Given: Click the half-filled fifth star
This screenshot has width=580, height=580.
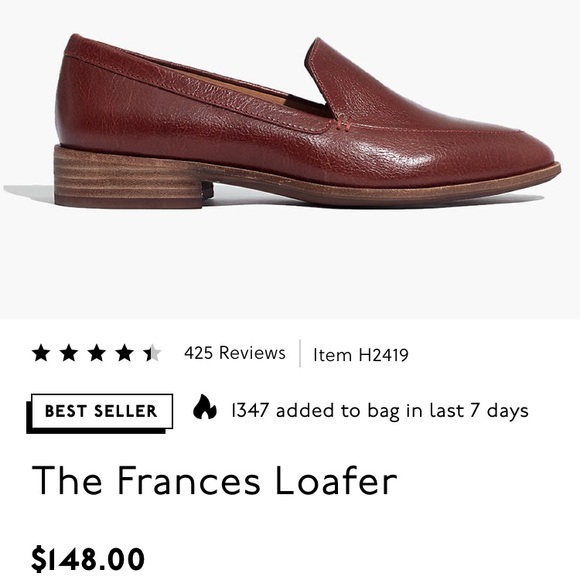Looking at the screenshot, I should [152, 353].
